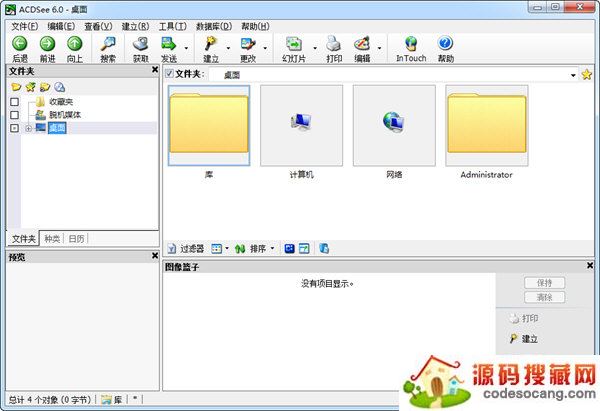The height and width of the screenshot is (411, 600).
Task: Open the 工具(T) menu
Action: tap(173, 26)
